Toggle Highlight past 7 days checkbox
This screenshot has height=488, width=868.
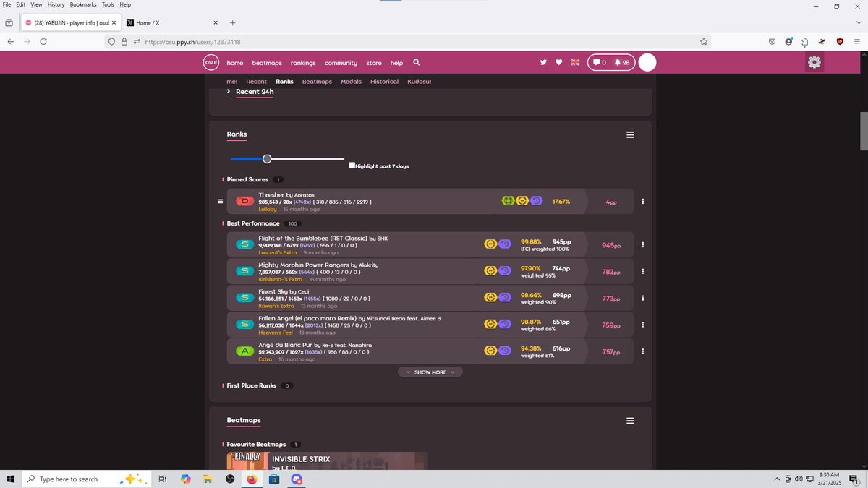coord(352,166)
